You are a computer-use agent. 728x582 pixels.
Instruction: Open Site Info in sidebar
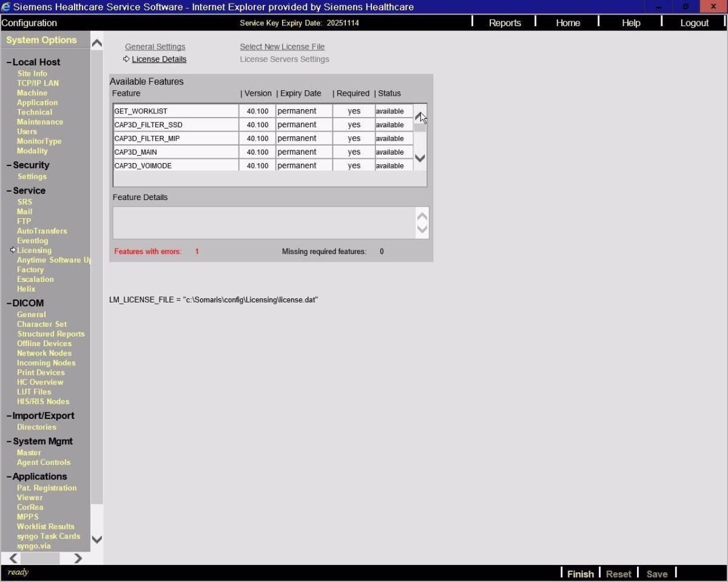point(32,73)
